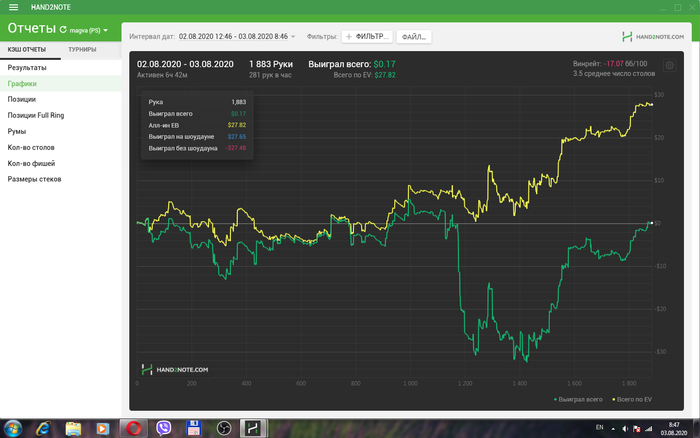Click the white endpoint marker on yellow EV line
The height and width of the screenshot is (438, 700).
point(652,105)
